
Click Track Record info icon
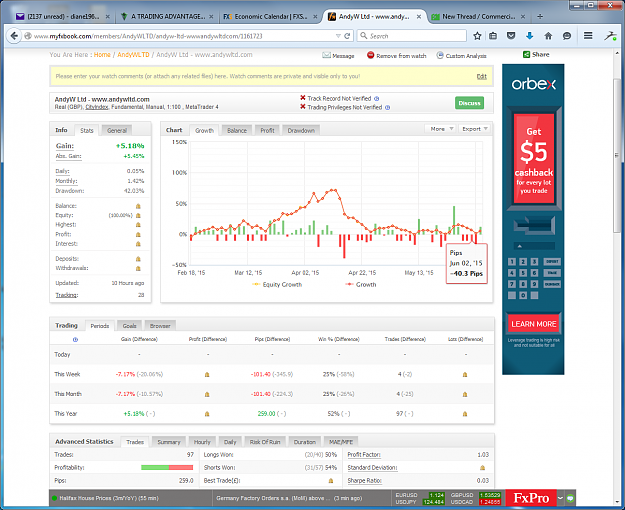click(x=377, y=98)
